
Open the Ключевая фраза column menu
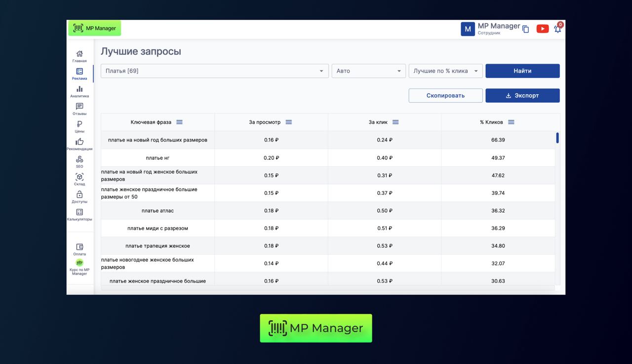pyautogui.click(x=180, y=122)
